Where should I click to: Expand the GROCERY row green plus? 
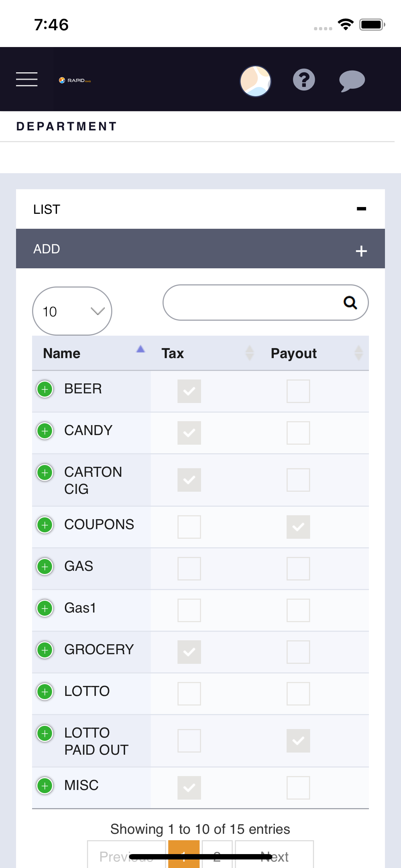45,650
